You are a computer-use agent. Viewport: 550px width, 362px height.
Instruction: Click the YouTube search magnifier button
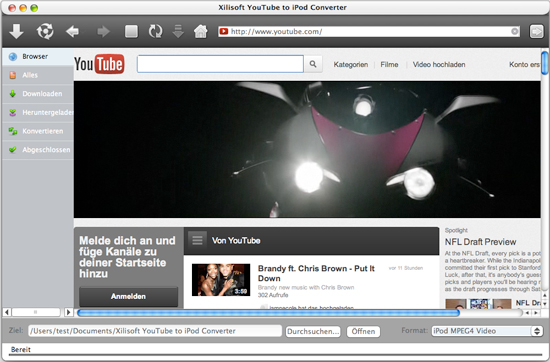[x=313, y=64]
